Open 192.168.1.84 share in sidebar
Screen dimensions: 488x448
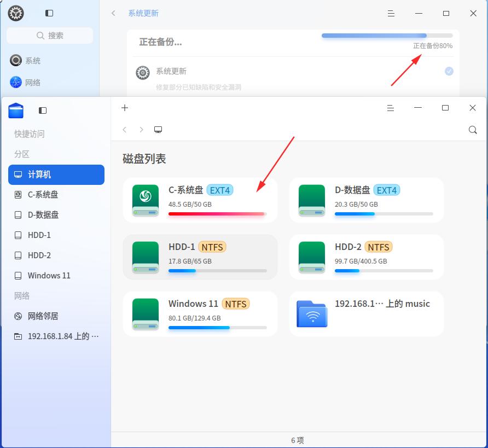click(x=56, y=336)
